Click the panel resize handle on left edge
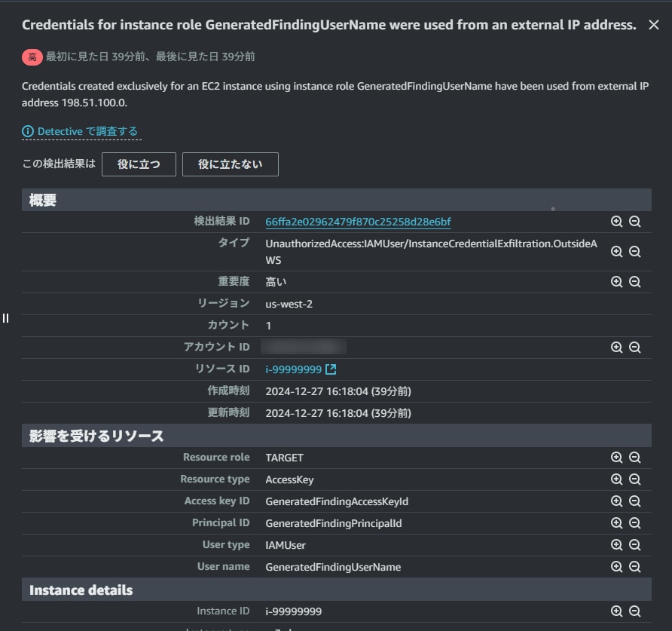This screenshot has width=672, height=631. [5, 317]
